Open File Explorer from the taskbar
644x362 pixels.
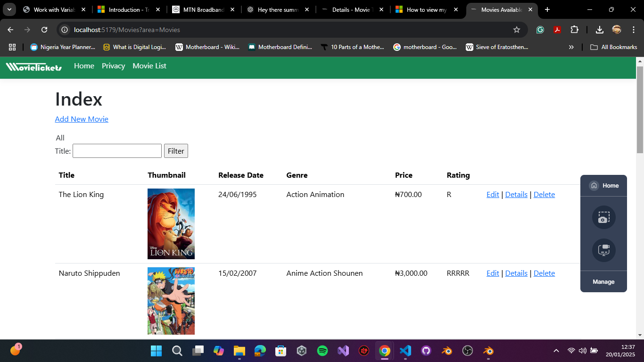pyautogui.click(x=239, y=351)
